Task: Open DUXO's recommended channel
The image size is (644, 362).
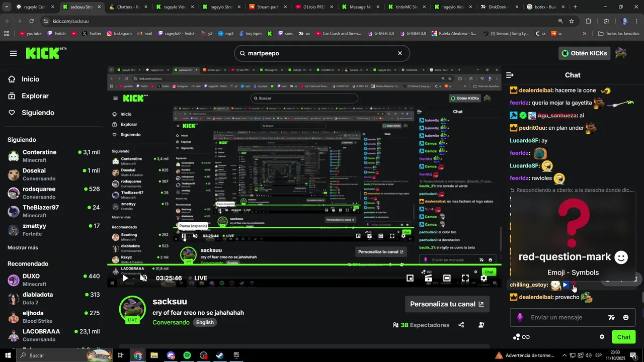Action: [x=53, y=280]
